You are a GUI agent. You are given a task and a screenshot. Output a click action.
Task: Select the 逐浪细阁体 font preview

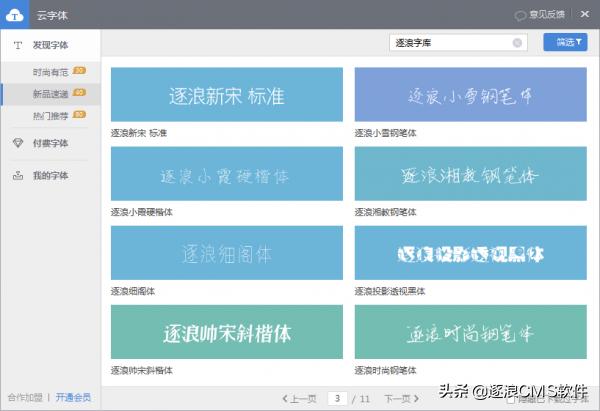click(227, 253)
